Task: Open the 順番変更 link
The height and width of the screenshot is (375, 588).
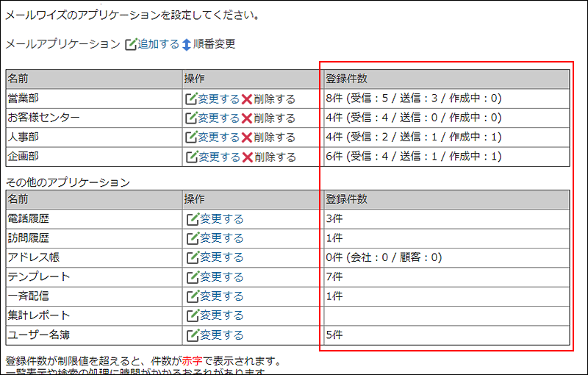Action: coord(214,44)
